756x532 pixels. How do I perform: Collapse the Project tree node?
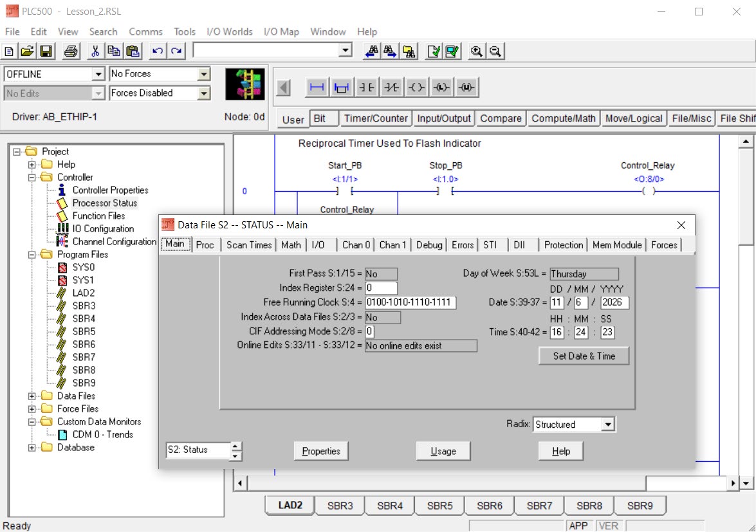point(16,152)
